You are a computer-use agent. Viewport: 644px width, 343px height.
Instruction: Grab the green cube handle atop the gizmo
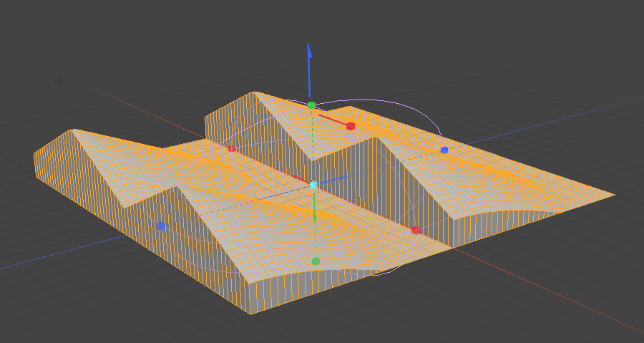(x=311, y=105)
